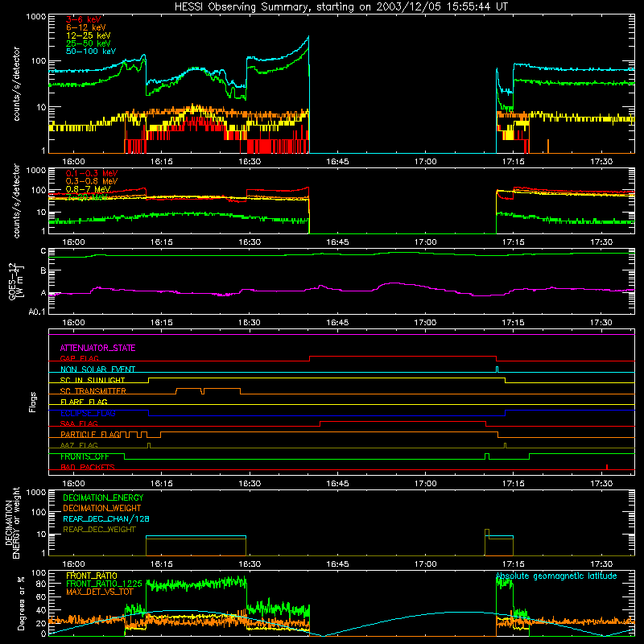The width and height of the screenshot is (644, 644).
Task: Click the yellow FRONT_RATIO legend label
Action: tap(92, 576)
